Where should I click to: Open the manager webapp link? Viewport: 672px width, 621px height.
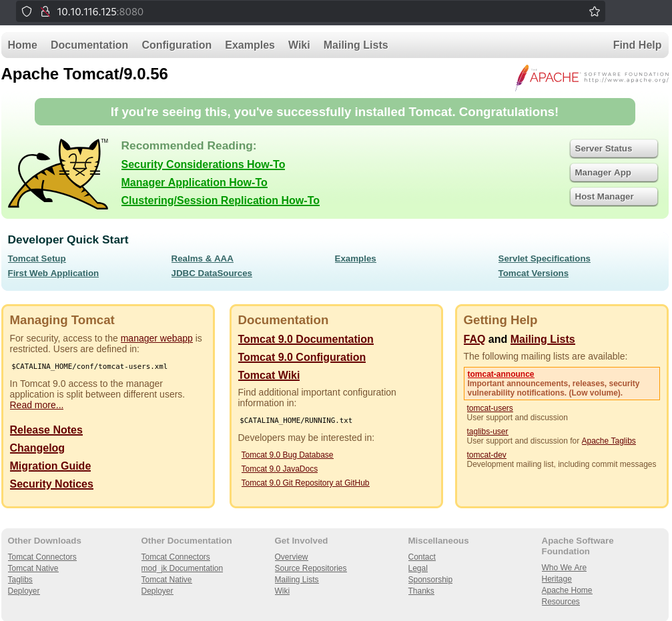[156, 338]
